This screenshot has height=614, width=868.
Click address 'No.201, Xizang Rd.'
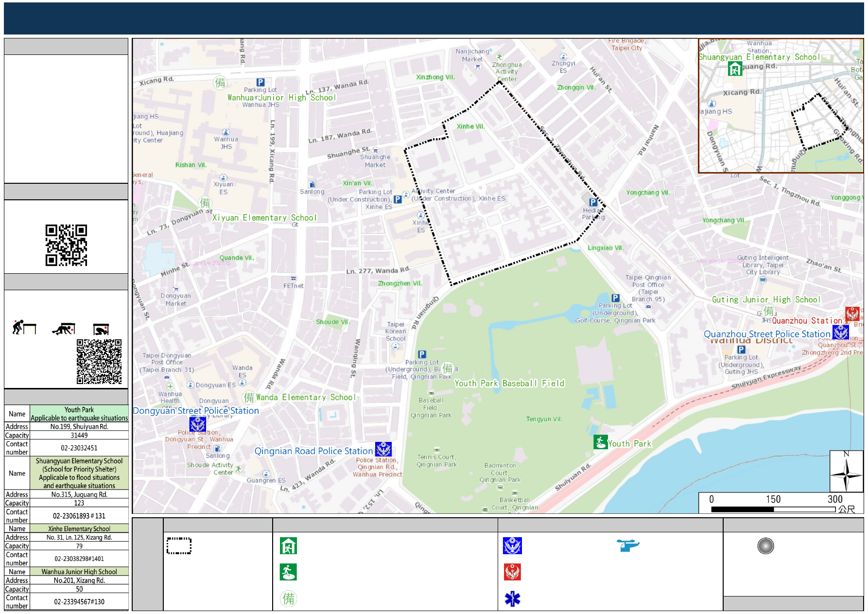click(79, 580)
